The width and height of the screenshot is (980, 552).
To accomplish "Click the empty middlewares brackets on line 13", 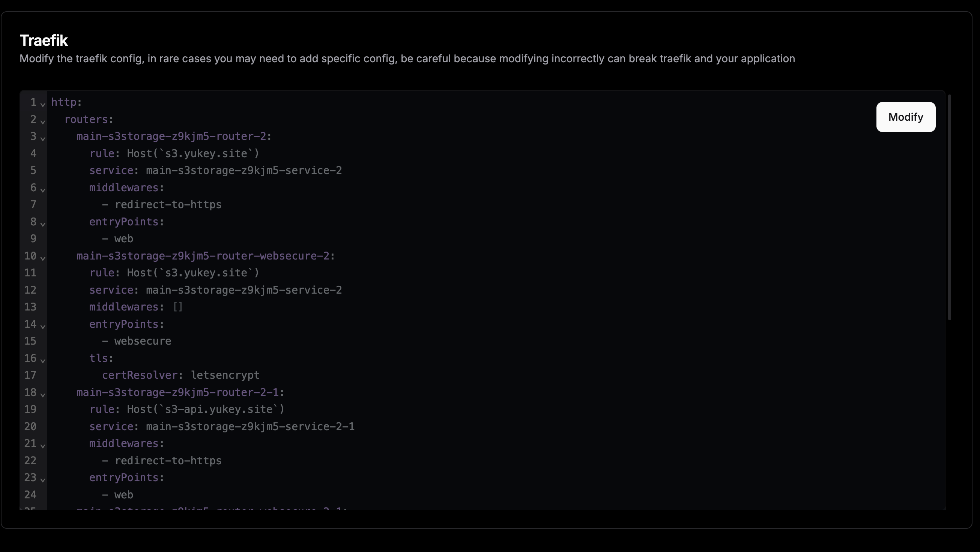I will [178, 307].
